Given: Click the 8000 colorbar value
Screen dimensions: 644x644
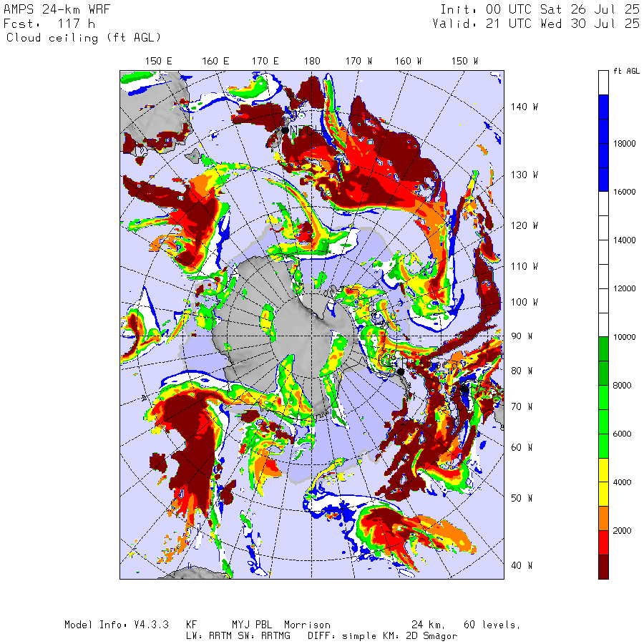Looking at the screenshot, I should (622, 386).
